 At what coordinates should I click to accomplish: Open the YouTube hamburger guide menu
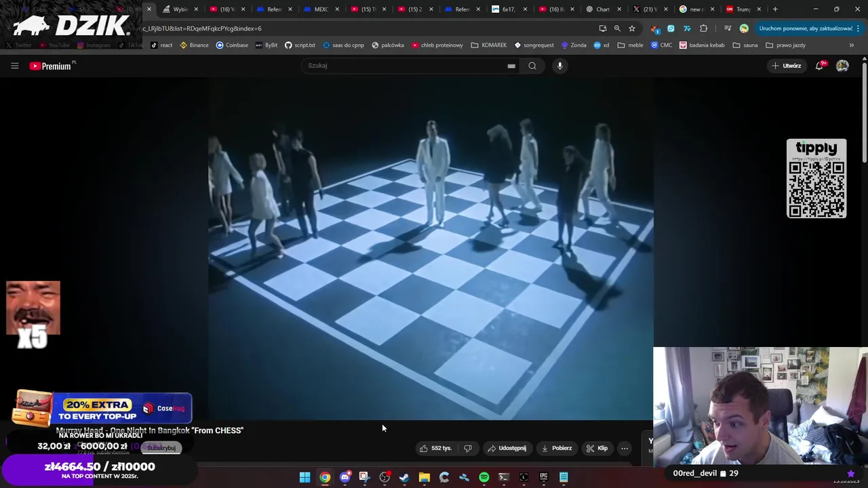14,66
